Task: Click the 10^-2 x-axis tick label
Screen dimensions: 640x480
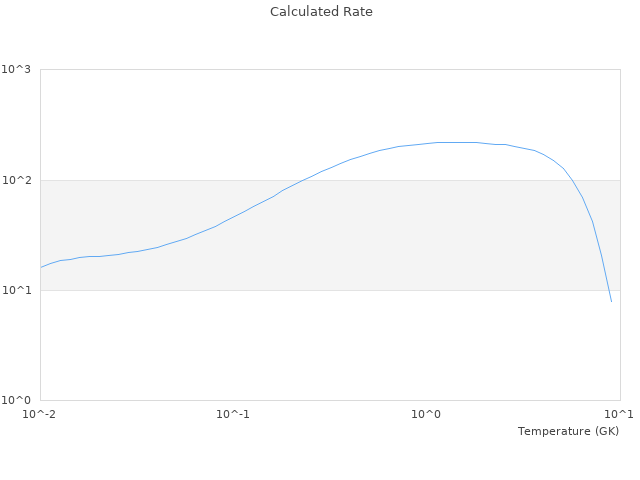Action: pos(40,414)
